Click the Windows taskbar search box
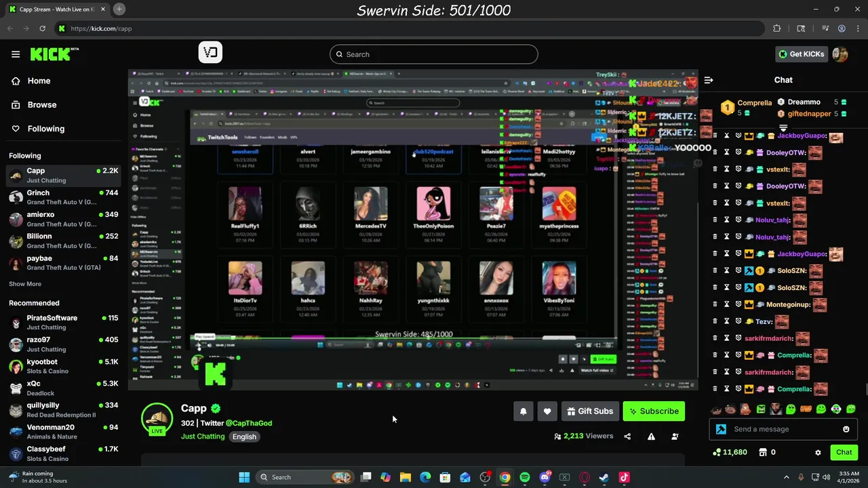 point(307,477)
